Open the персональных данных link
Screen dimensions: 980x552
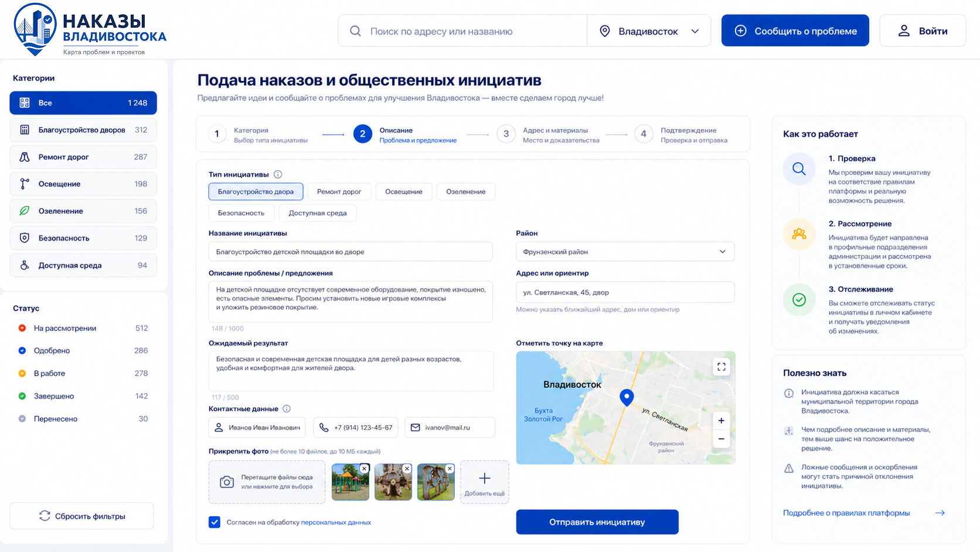coord(336,522)
